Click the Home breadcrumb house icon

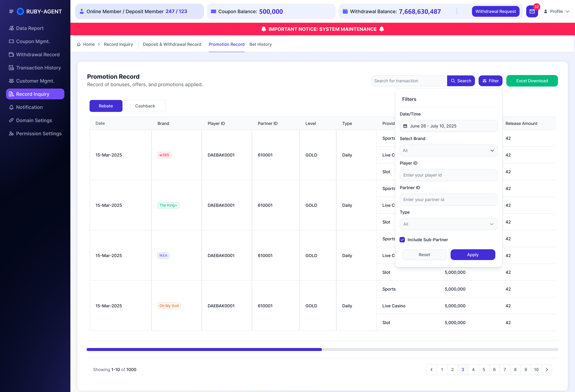79,44
